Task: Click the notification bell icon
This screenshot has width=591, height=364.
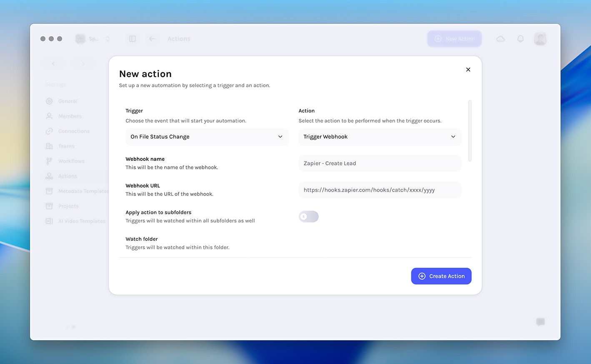Action: click(x=520, y=38)
